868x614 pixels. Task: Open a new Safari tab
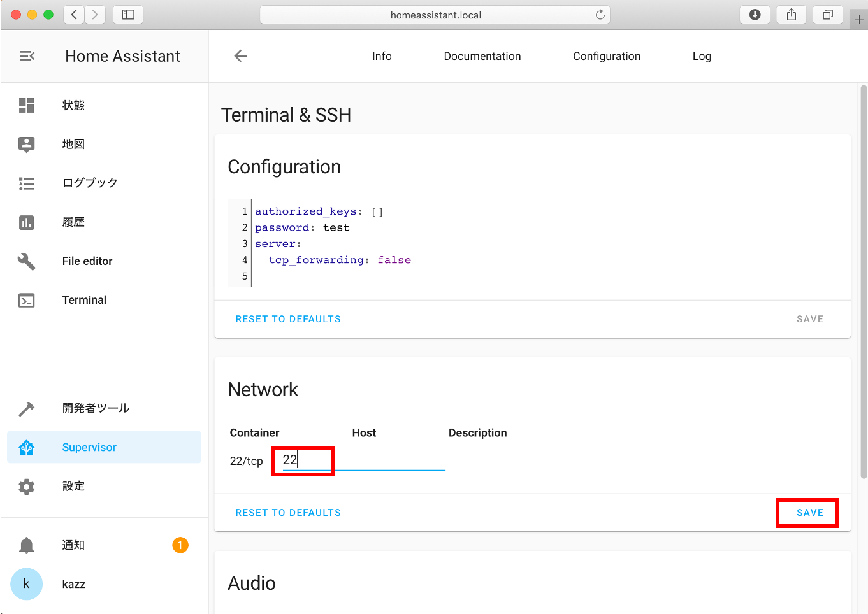point(859,20)
